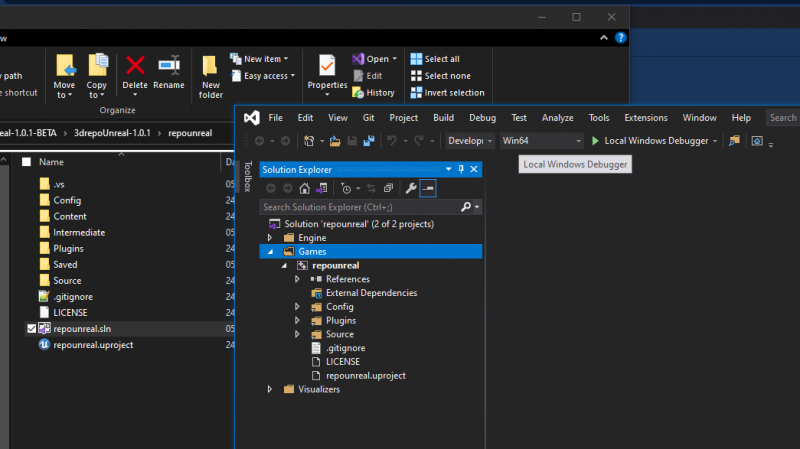Viewport: 800px width, 449px height.
Task: Start Local Windows Debugger
Action: pyautogui.click(x=649, y=141)
